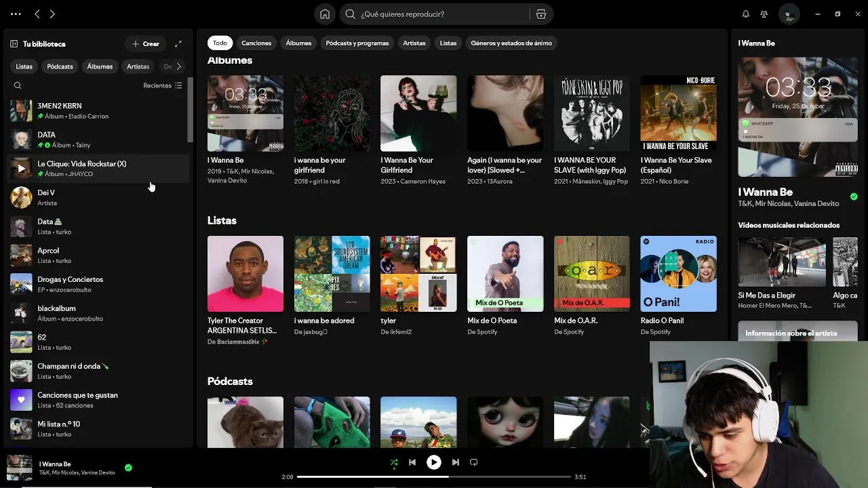Toggle shuffle playback
Screen dimensions: 868x488
coord(394,462)
